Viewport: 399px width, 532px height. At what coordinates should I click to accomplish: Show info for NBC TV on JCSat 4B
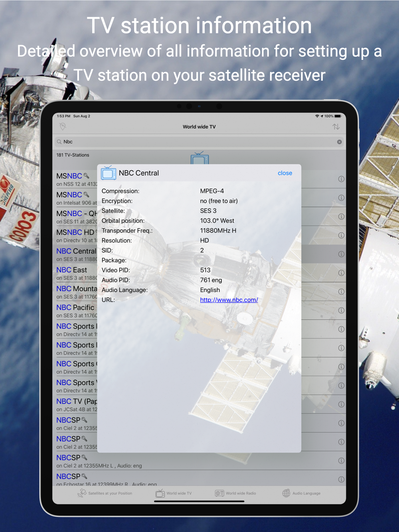coord(341,404)
